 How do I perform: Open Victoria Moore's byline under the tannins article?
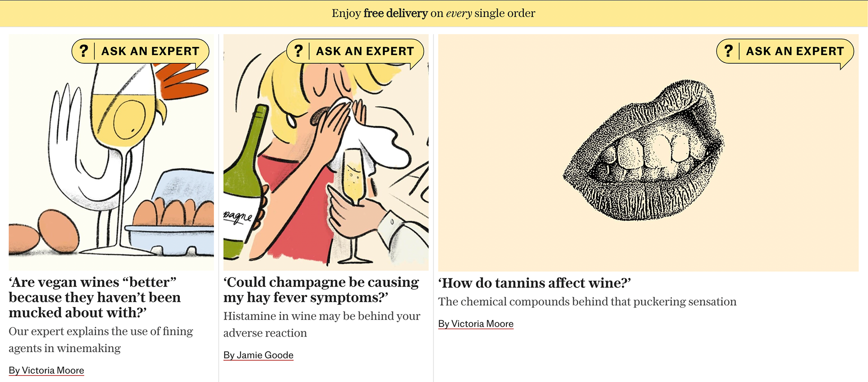[476, 324]
